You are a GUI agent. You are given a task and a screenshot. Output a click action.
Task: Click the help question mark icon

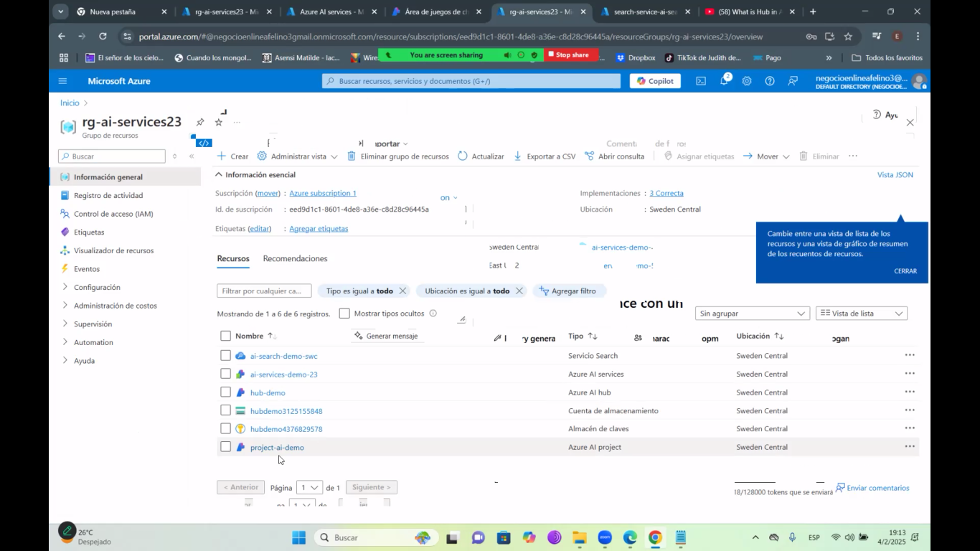[770, 81]
